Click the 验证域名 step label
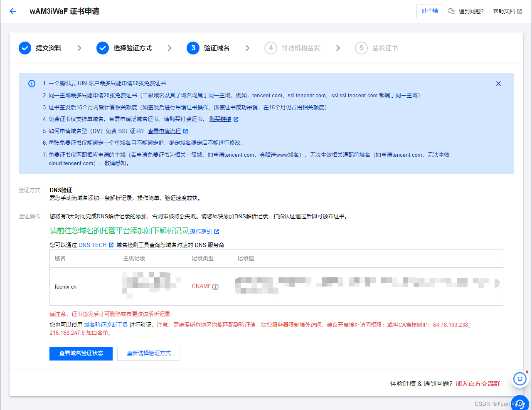532x410 pixels. tap(217, 48)
